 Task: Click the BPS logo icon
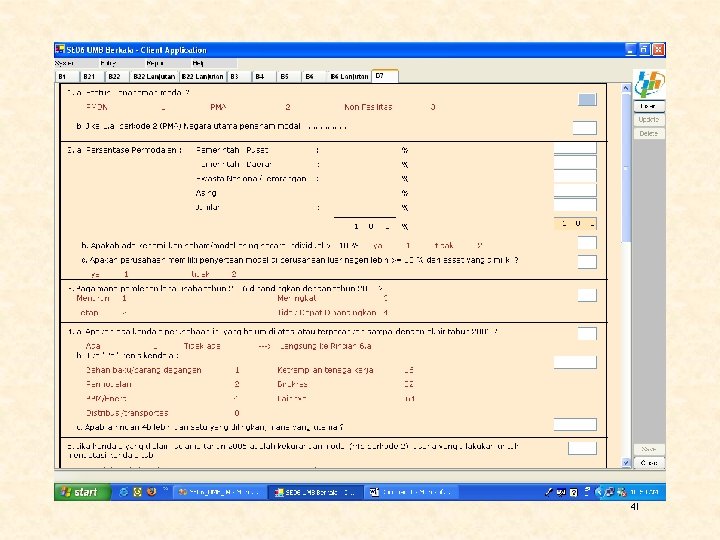(649, 84)
